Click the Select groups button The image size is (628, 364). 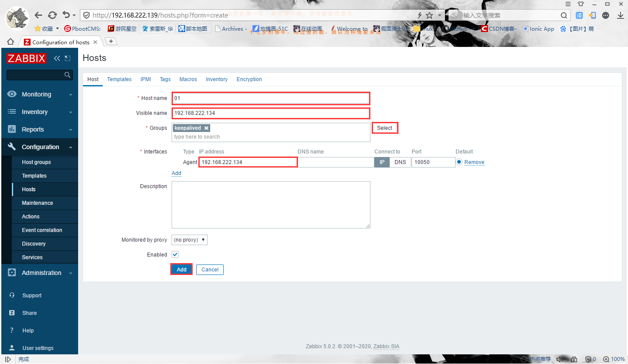[385, 128]
